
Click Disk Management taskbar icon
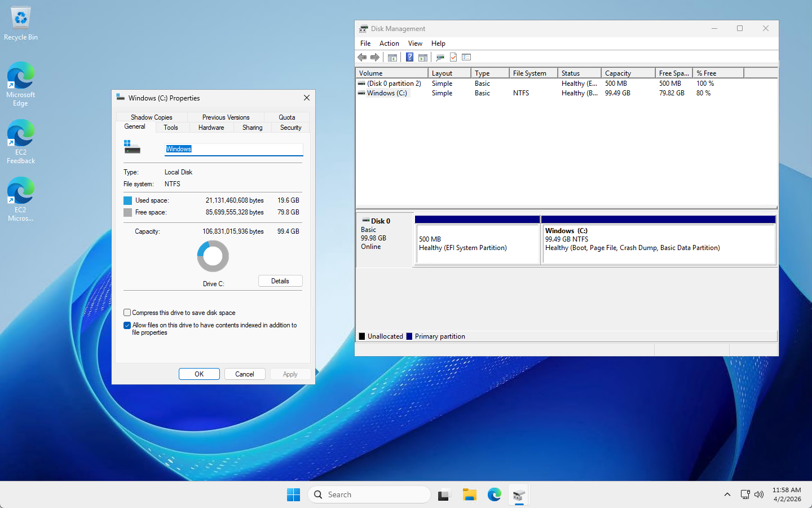(519, 494)
